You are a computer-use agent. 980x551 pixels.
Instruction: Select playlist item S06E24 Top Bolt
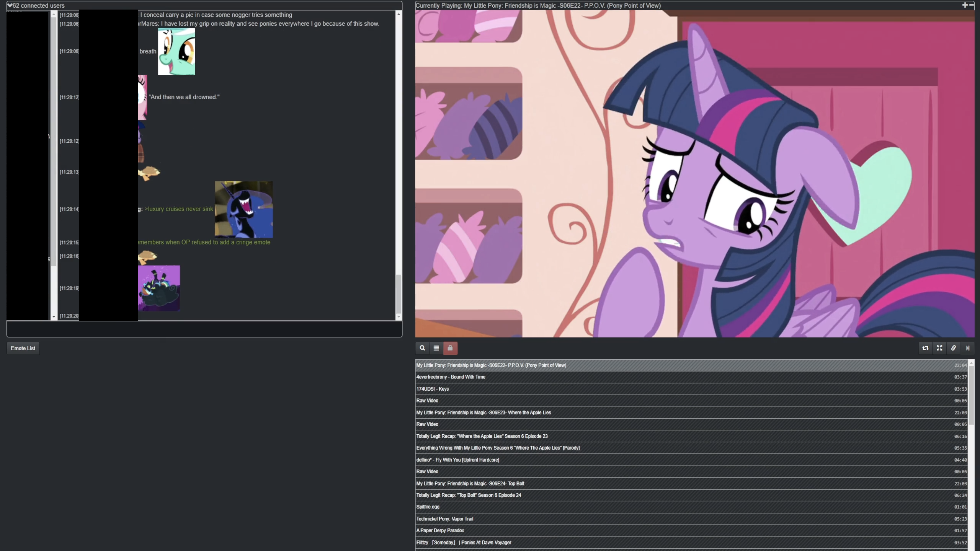coord(470,483)
